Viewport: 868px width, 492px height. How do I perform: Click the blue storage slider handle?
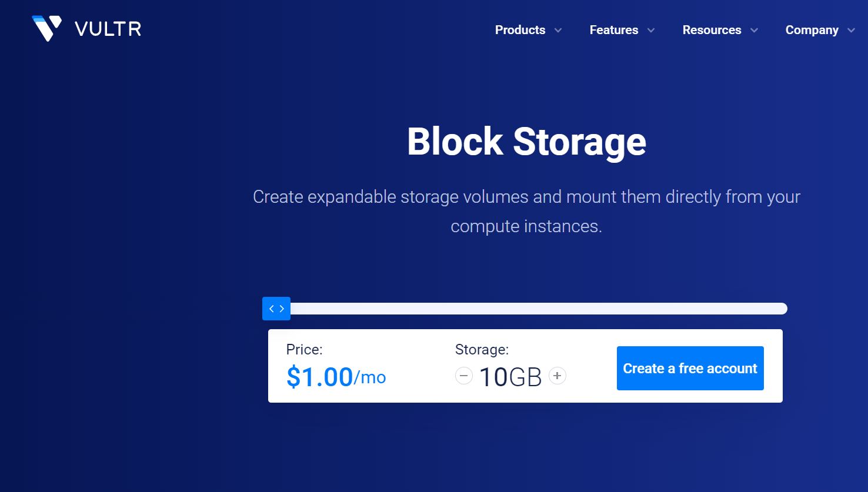coord(276,309)
